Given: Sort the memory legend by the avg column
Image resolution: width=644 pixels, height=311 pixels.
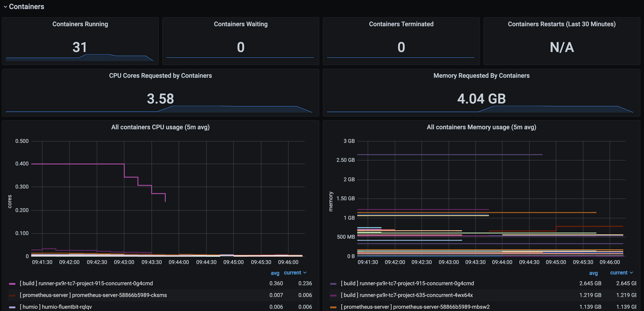Looking at the screenshot, I should [593, 273].
